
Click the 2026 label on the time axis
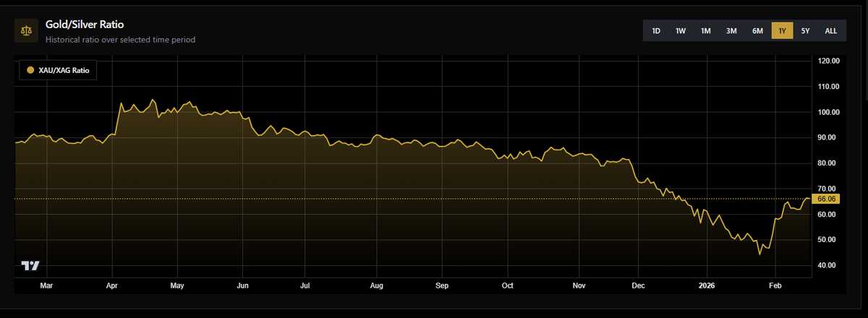[706, 285]
